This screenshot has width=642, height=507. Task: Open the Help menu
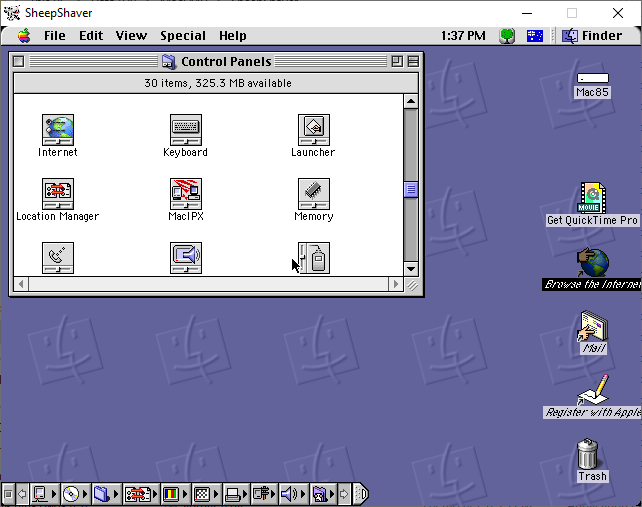pos(233,36)
